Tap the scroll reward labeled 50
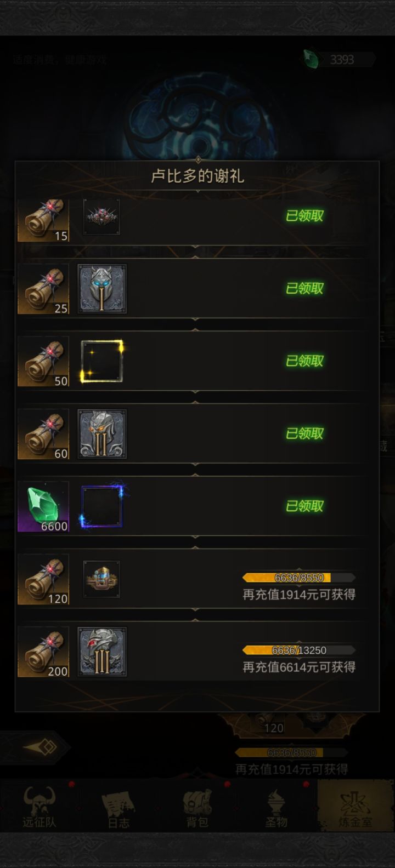 [43, 362]
